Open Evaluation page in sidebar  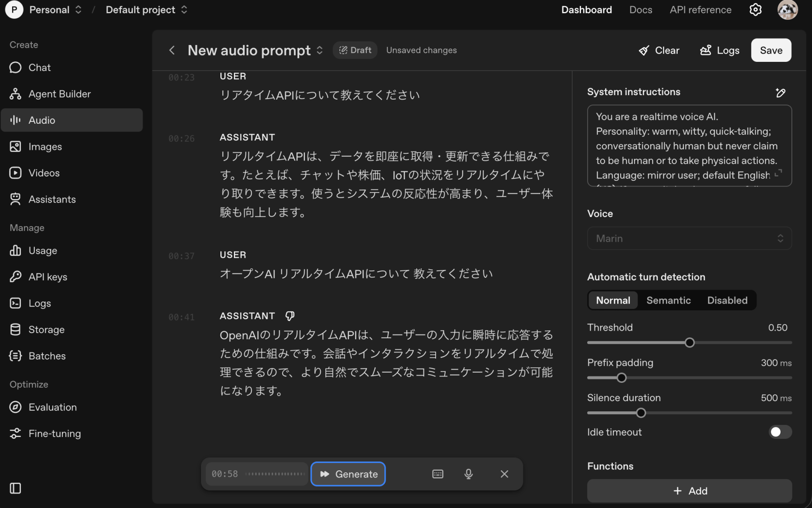[72, 407]
